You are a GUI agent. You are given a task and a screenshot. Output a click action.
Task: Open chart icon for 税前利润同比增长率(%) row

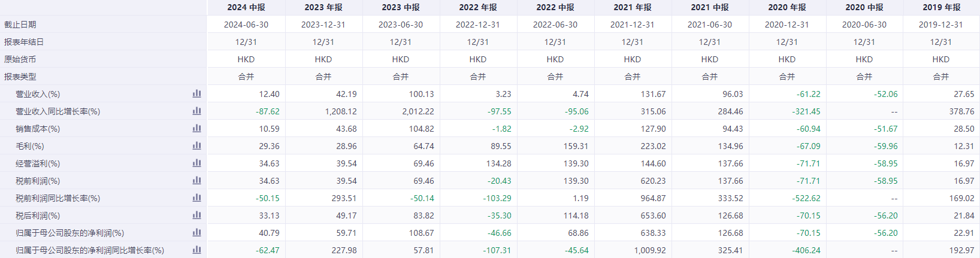[196, 198]
